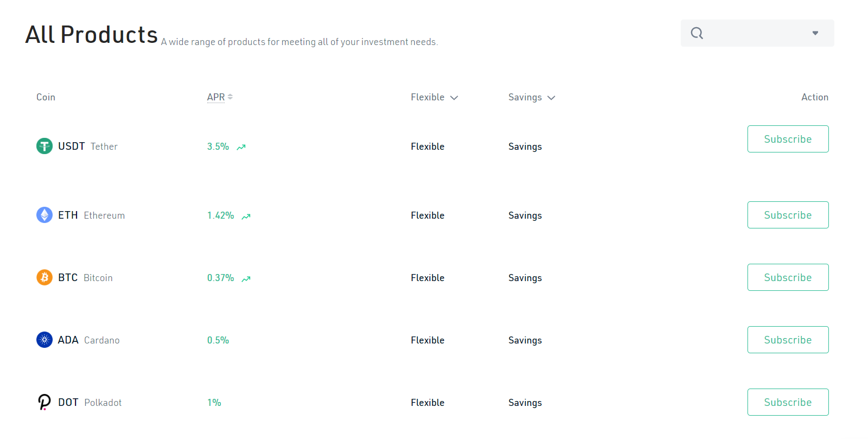The width and height of the screenshot is (868, 439).
Task: Expand the search box dropdown arrow
Action: (x=815, y=33)
